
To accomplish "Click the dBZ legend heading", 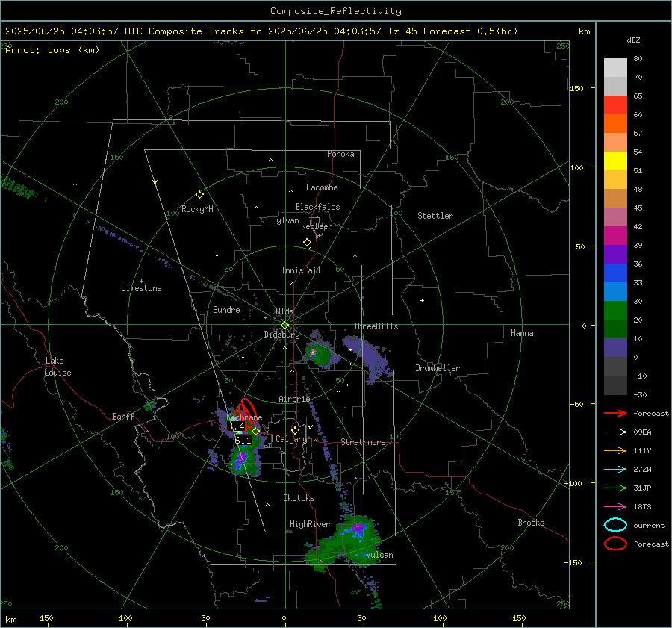I will pyautogui.click(x=633, y=40).
